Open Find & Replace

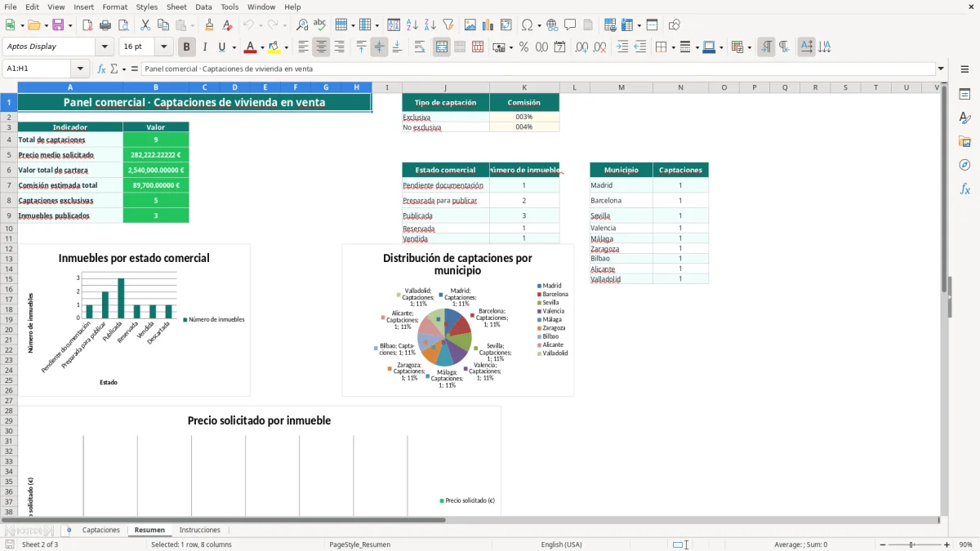pos(302,25)
